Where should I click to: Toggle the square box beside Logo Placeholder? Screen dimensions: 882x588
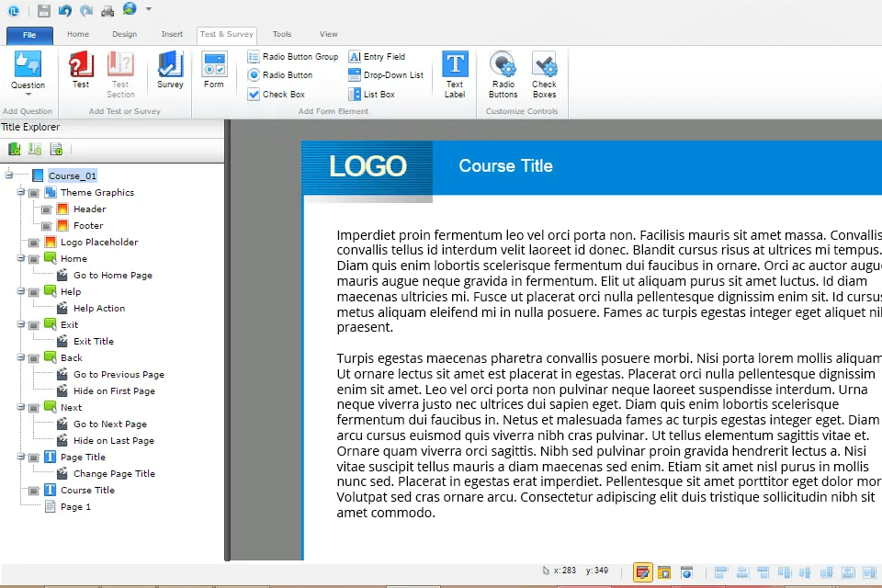pos(34,243)
